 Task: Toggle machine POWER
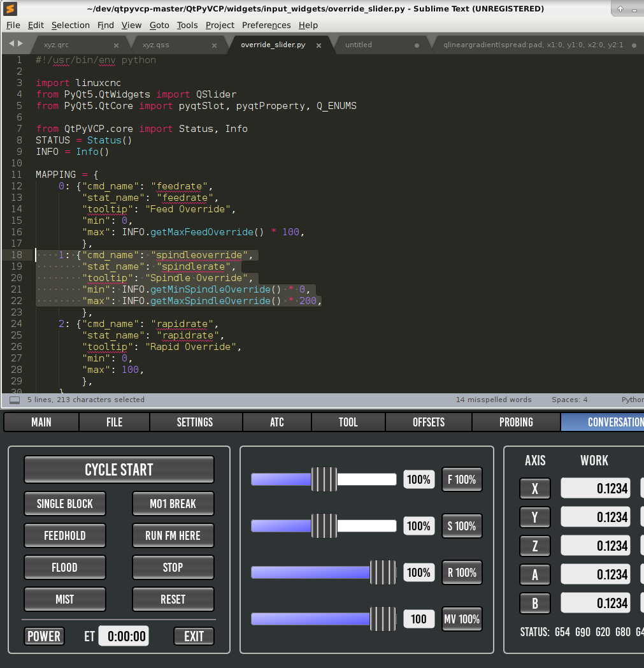[44, 636]
